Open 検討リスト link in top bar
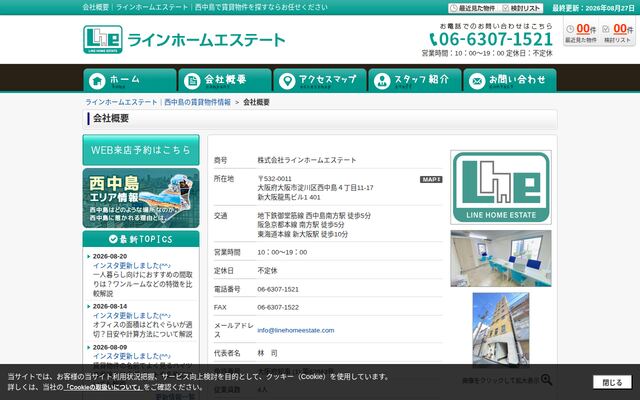640x400 pixels. 521,8
